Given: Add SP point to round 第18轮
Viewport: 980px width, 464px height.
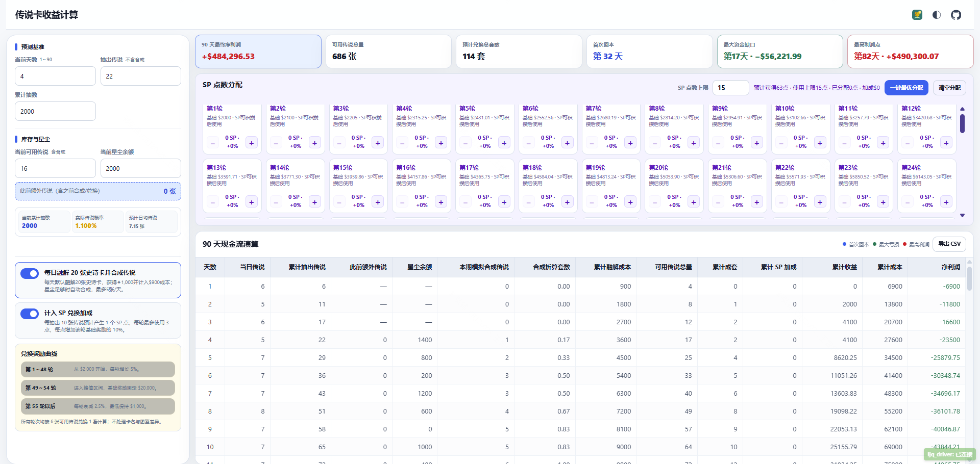Looking at the screenshot, I should [567, 202].
